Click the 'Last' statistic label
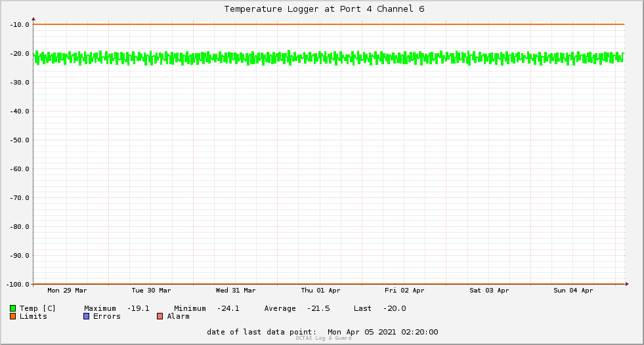The width and height of the screenshot is (644, 345). tap(362, 308)
